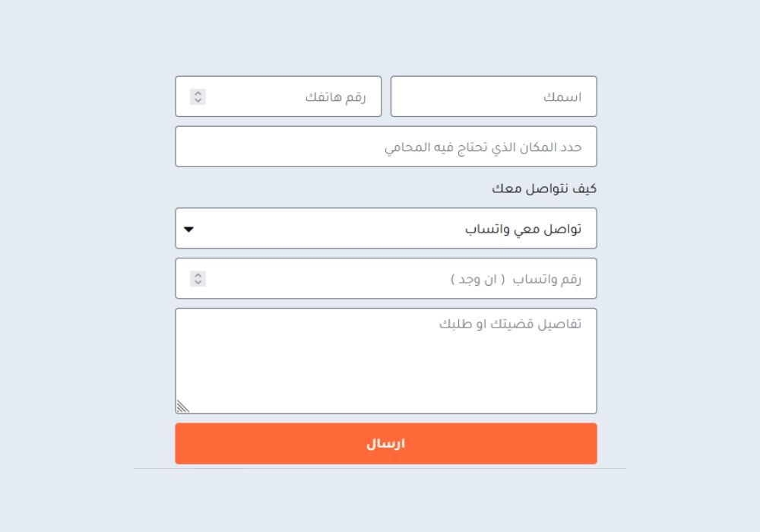Click the تفاصيل قضيتك او طلبك textarea
This screenshot has height=532, width=760.
pos(386,361)
